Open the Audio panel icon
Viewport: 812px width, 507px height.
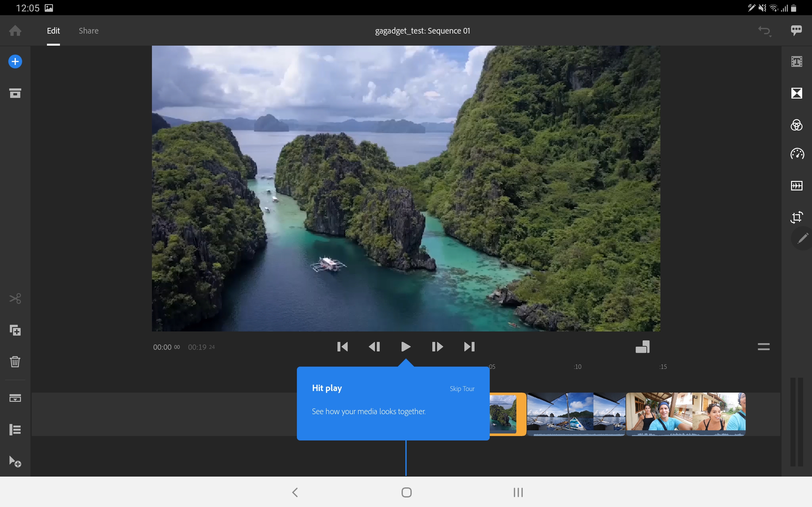(796, 185)
